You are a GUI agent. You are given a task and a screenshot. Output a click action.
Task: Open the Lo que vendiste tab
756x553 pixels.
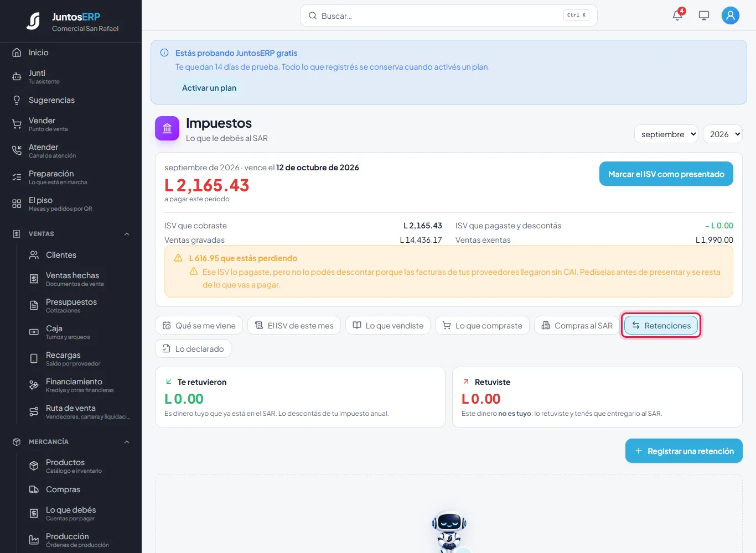pyautogui.click(x=388, y=326)
